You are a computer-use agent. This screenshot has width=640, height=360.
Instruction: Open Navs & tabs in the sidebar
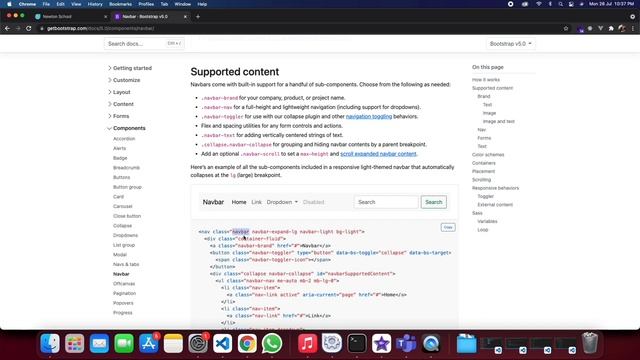click(x=126, y=264)
